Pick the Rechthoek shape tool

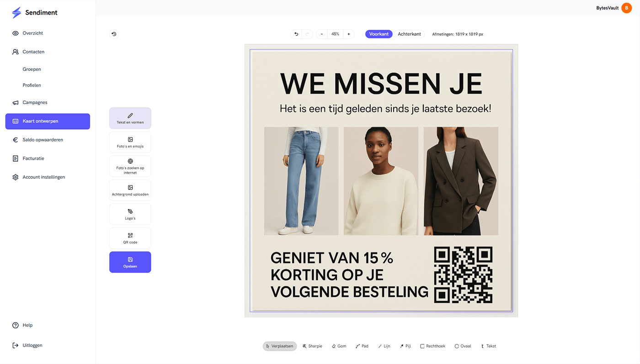coord(432,346)
